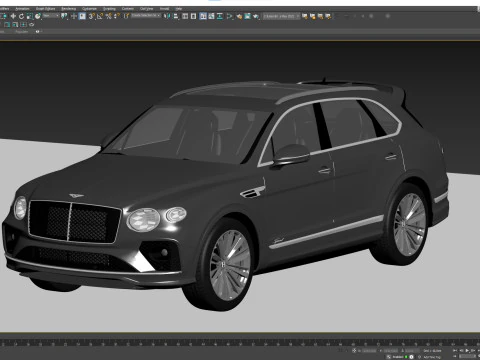
Task: Click the Y coordinate input field
Action: pyautogui.click(x=391, y=351)
